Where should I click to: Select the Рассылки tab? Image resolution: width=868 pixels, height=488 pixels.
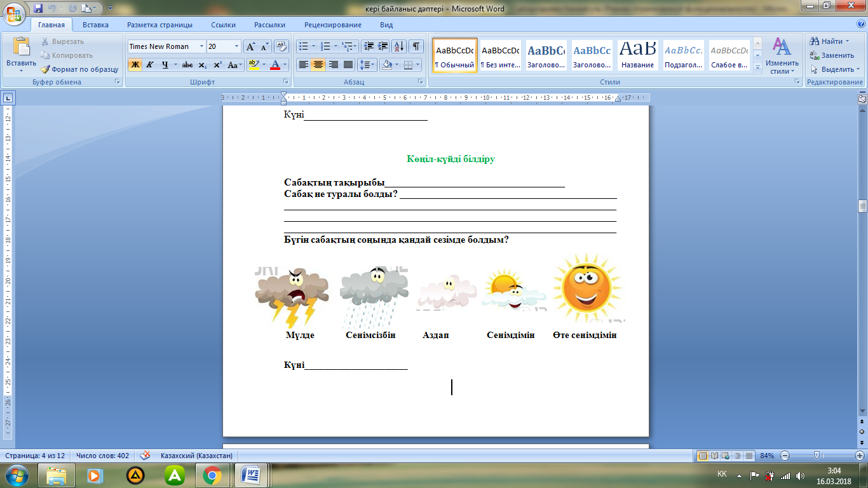coord(269,25)
